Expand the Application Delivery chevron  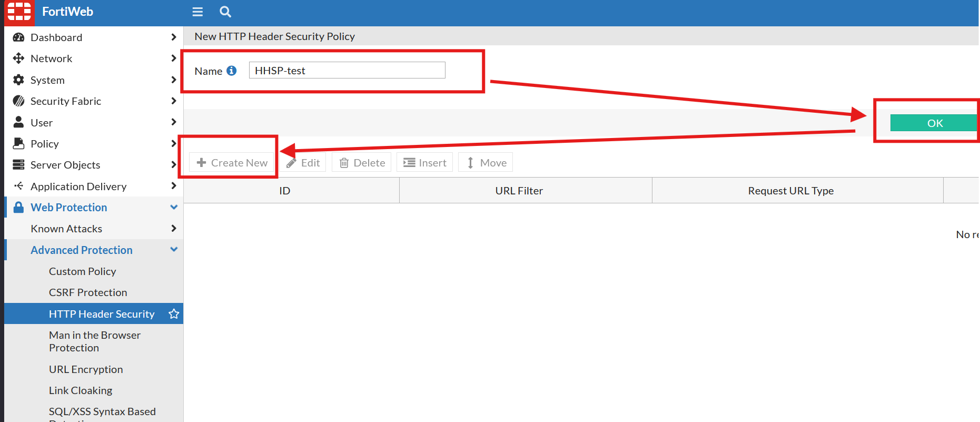pos(174,185)
